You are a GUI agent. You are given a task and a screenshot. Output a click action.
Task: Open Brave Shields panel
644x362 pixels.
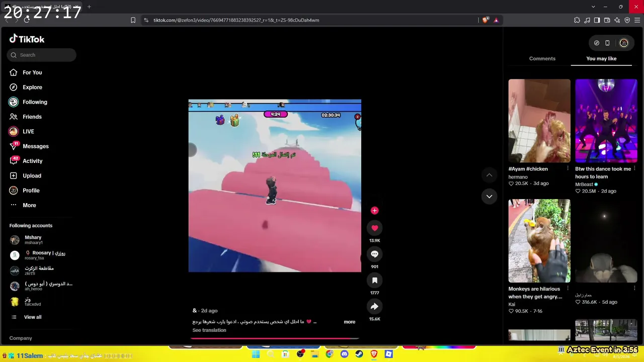click(x=485, y=20)
